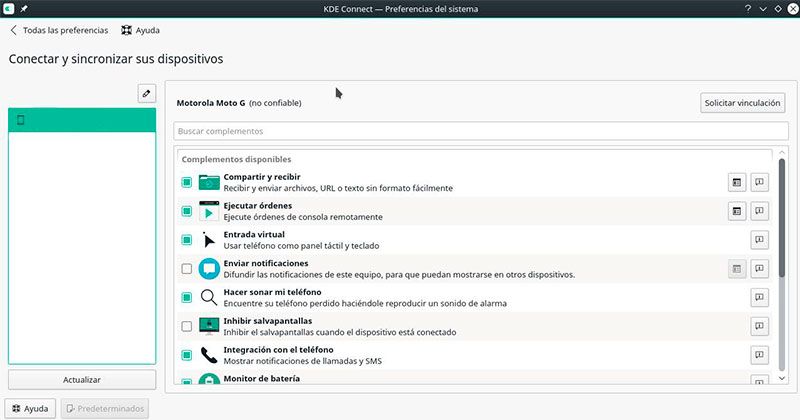Show info about Hacer sonar mi teléfono
This screenshot has width=800, height=420.
pyautogui.click(x=759, y=298)
